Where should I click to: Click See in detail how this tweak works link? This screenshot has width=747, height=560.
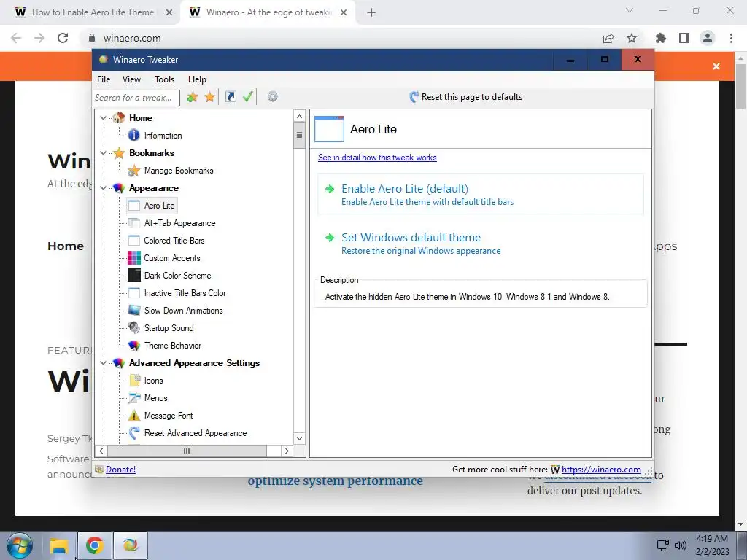tap(377, 157)
